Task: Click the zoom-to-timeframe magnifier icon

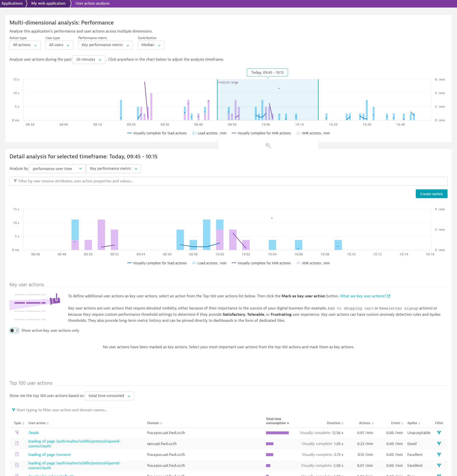Action: 268,145
